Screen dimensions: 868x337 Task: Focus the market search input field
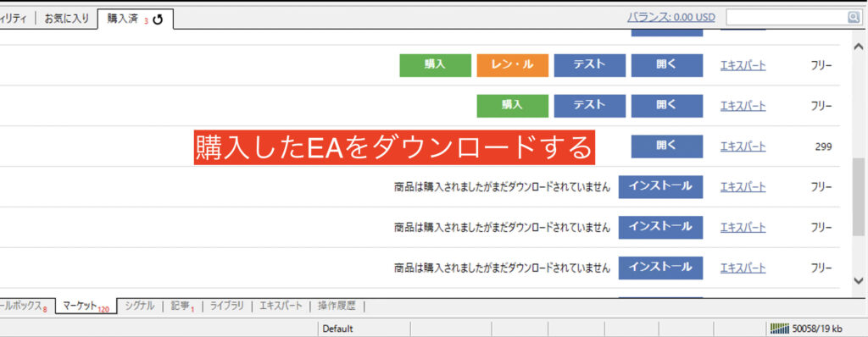(x=787, y=18)
